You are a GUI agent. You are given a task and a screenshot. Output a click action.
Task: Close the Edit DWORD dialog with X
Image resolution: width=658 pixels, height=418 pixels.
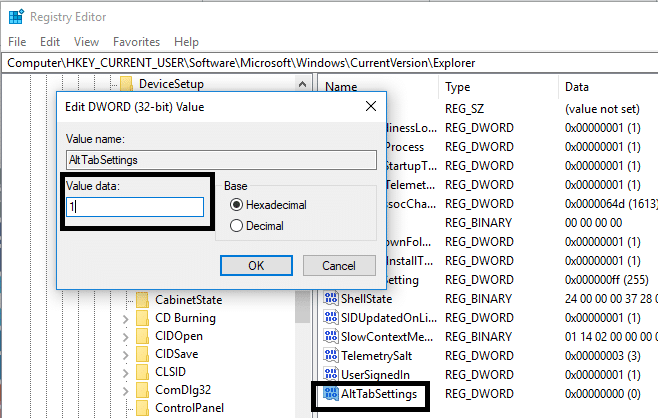point(370,106)
